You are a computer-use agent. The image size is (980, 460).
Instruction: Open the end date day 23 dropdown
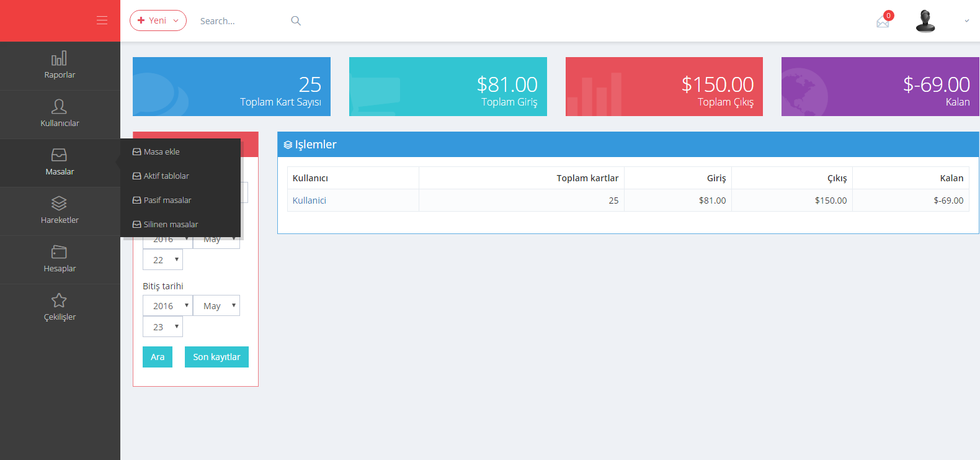click(x=163, y=327)
